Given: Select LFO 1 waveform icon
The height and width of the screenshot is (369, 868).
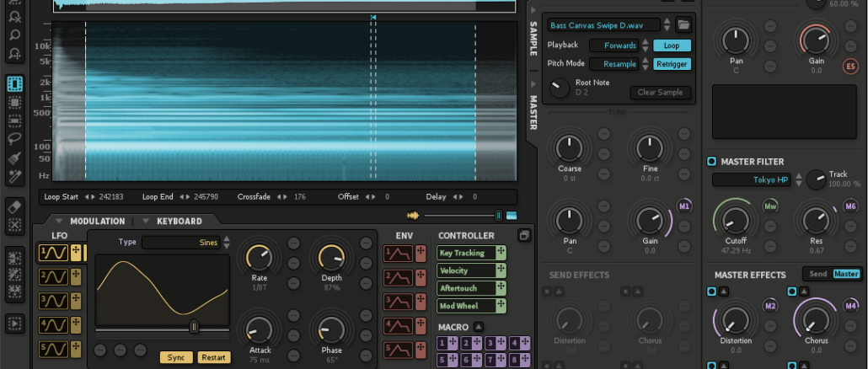Looking at the screenshot, I should point(54,253).
